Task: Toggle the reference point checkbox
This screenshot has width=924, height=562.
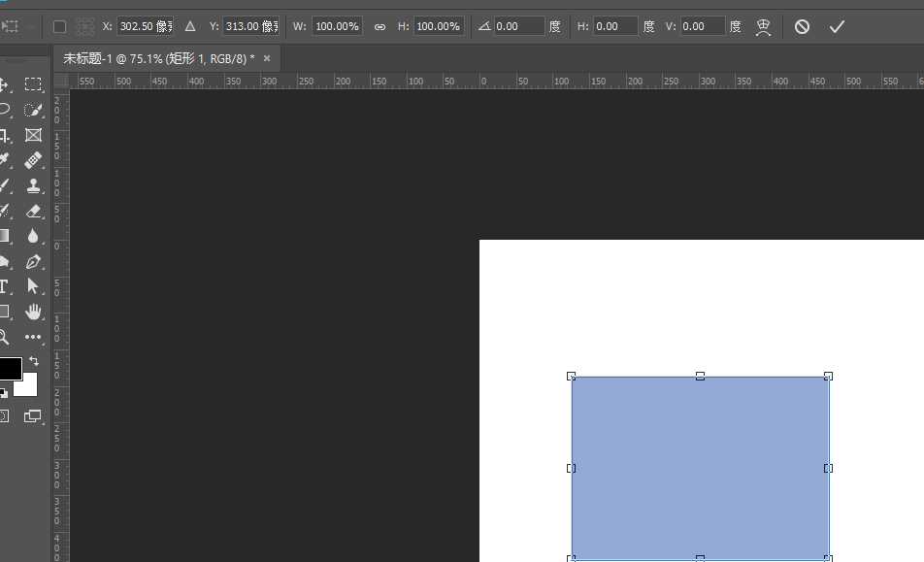Action: point(60,27)
